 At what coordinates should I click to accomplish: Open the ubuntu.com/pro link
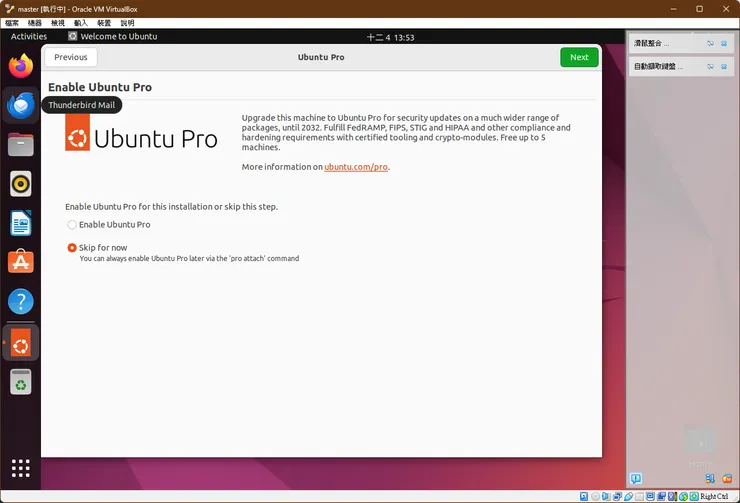pyautogui.click(x=356, y=167)
